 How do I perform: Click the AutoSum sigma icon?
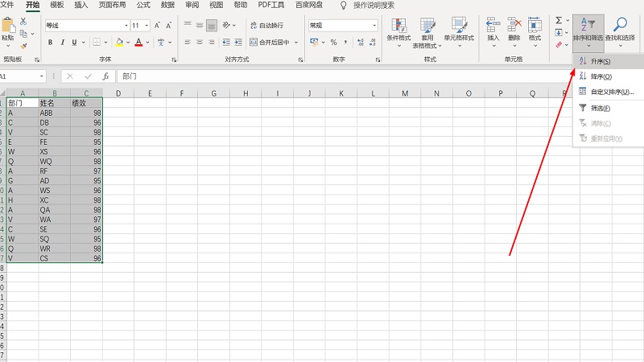click(x=558, y=20)
